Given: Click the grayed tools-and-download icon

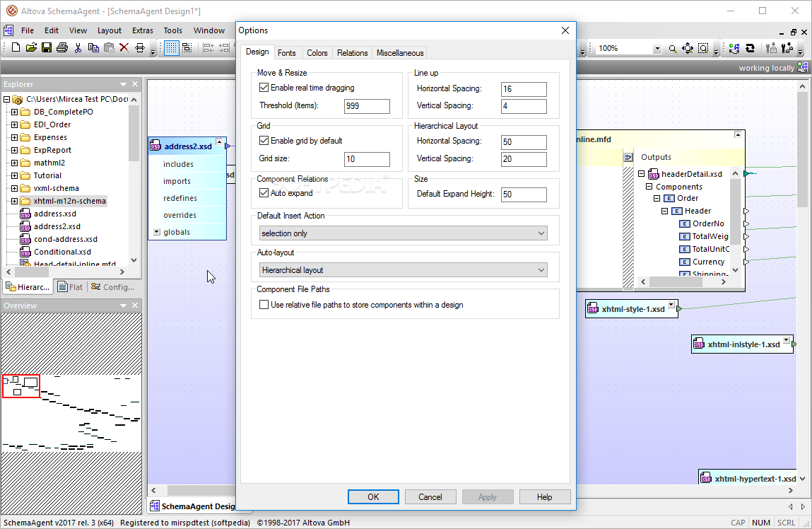Looking at the screenshot, I should [772, 49].
